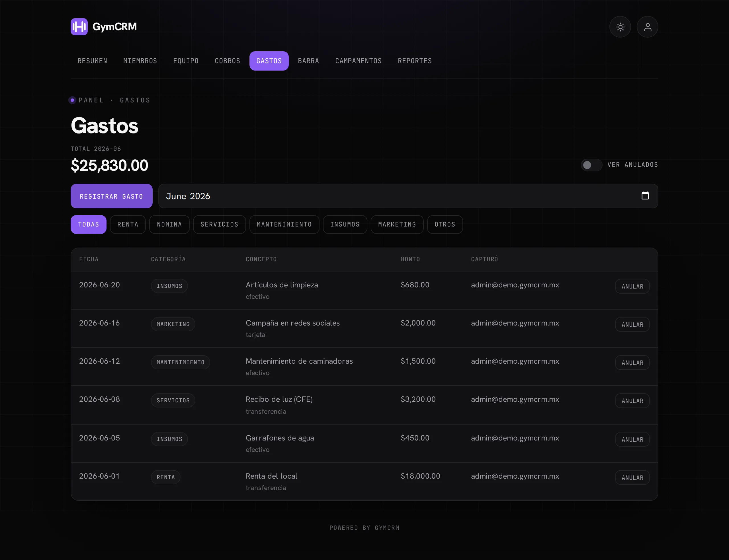The image size is (729, 560).
Task: Filter expenses by Marketing chip
Action: point(397,224)
